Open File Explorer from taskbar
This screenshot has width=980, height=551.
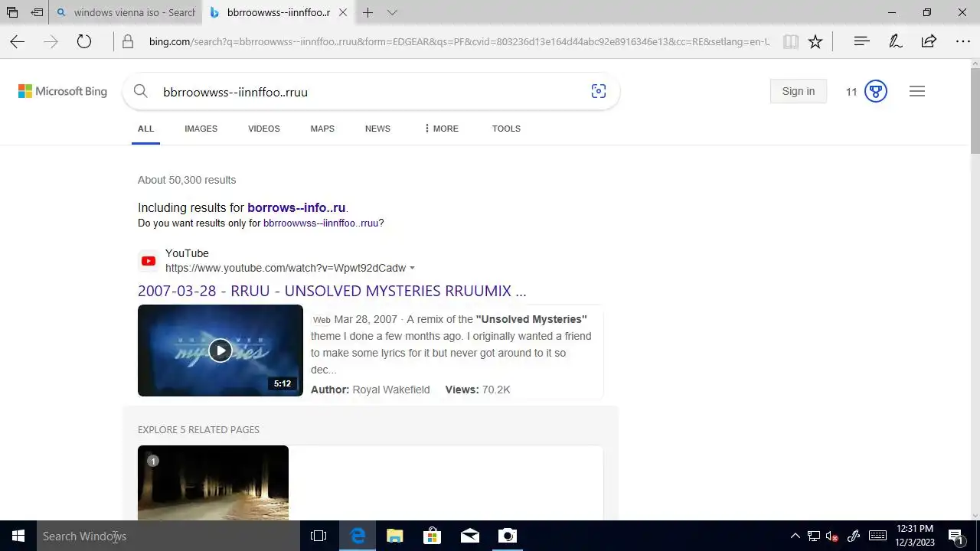click(395, 536)
